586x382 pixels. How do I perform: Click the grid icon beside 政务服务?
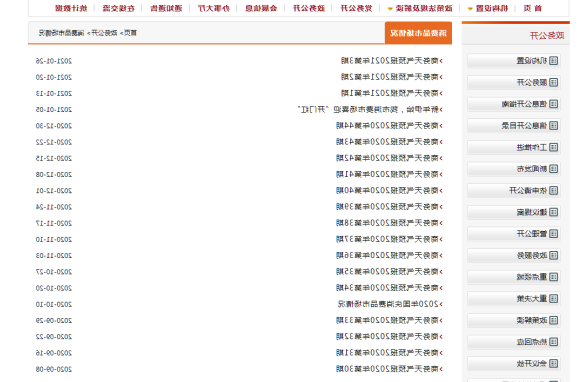[x=553, y=255]
